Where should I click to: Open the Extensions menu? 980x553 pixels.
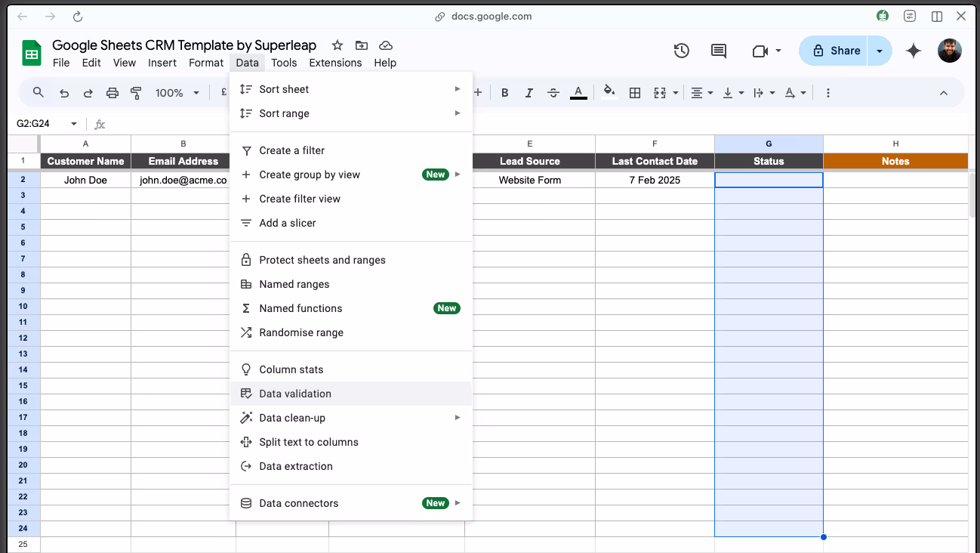click(335, 63)
